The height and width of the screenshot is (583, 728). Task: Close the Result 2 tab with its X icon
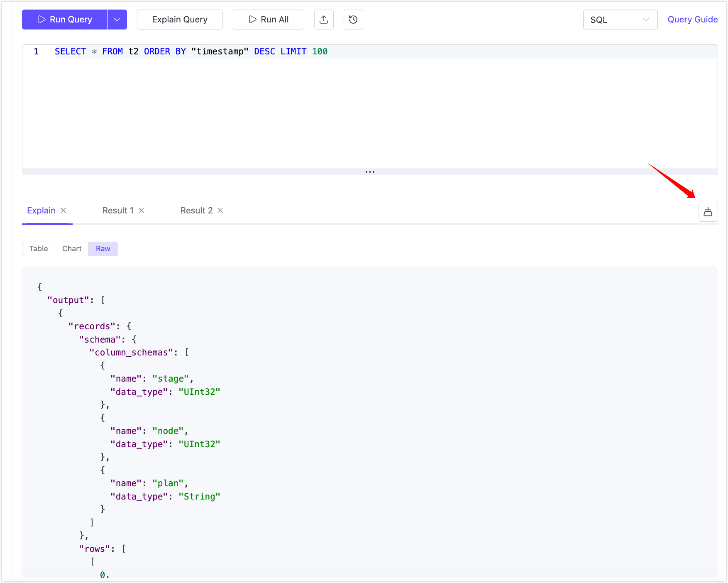[x=220, y=210]
